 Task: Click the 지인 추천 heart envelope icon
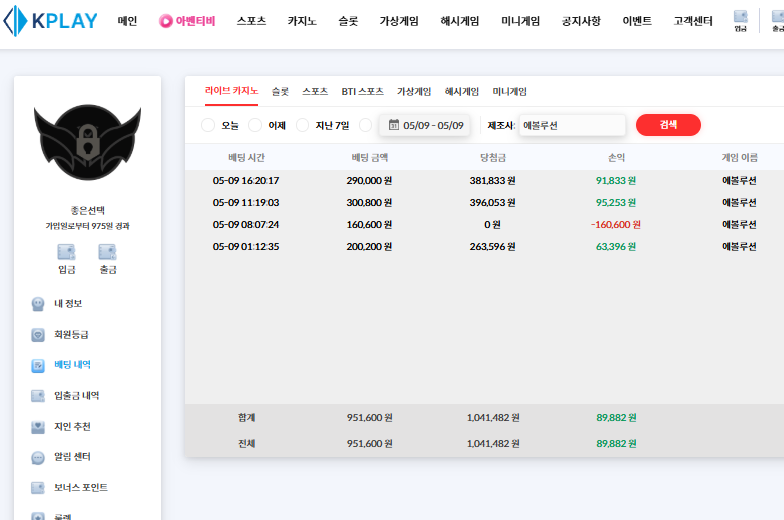[x=38, y=427]
